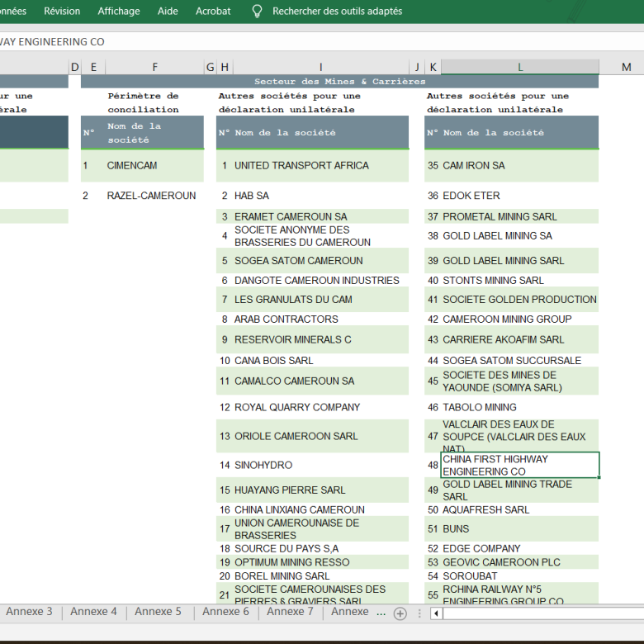Viewport: 644px width, 644px height.
Task: Select cell CARRIERE AKOAFIM SARL
Action: coord(520,339)
